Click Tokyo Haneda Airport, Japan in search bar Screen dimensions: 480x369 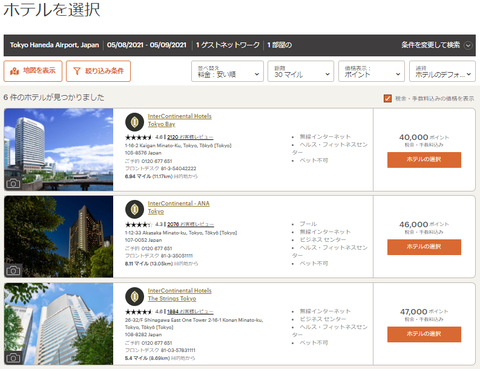[x=54, y=45]
